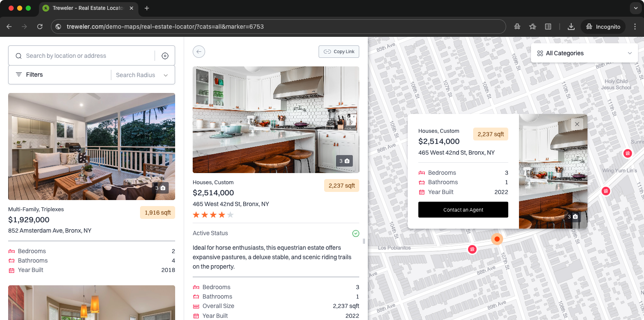Click the magnifier icon in search box
The width and height of the screenshot is (644, 320).
pos(18,56)
